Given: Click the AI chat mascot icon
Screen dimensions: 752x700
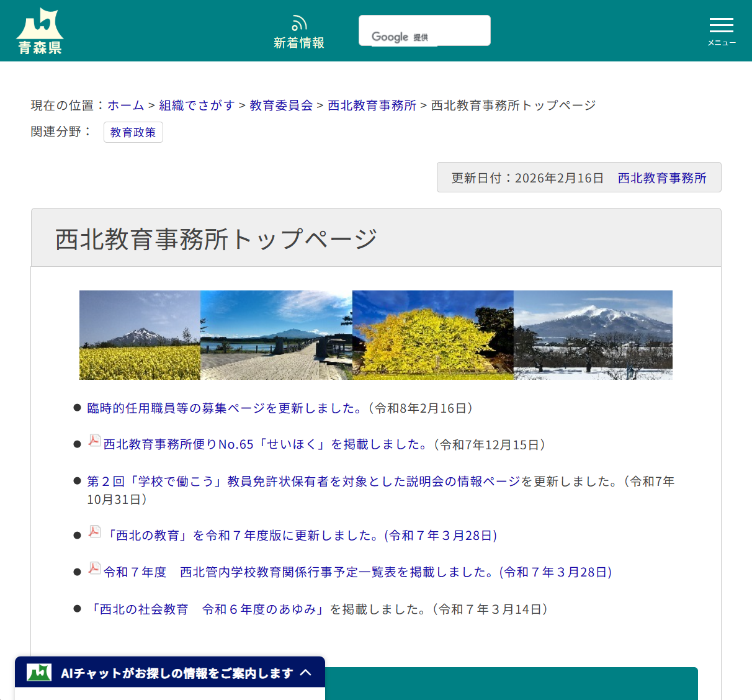Looking at the screenshot, I should point(38,672).
